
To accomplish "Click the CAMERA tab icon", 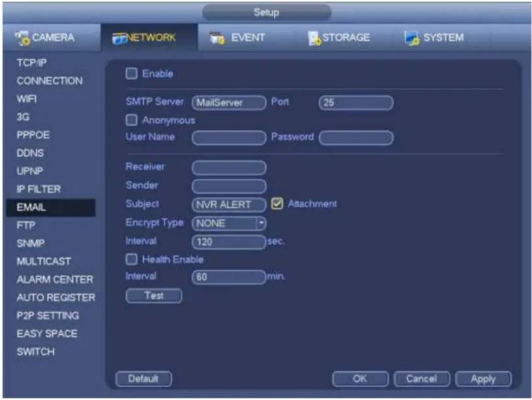I will (23, 37).
